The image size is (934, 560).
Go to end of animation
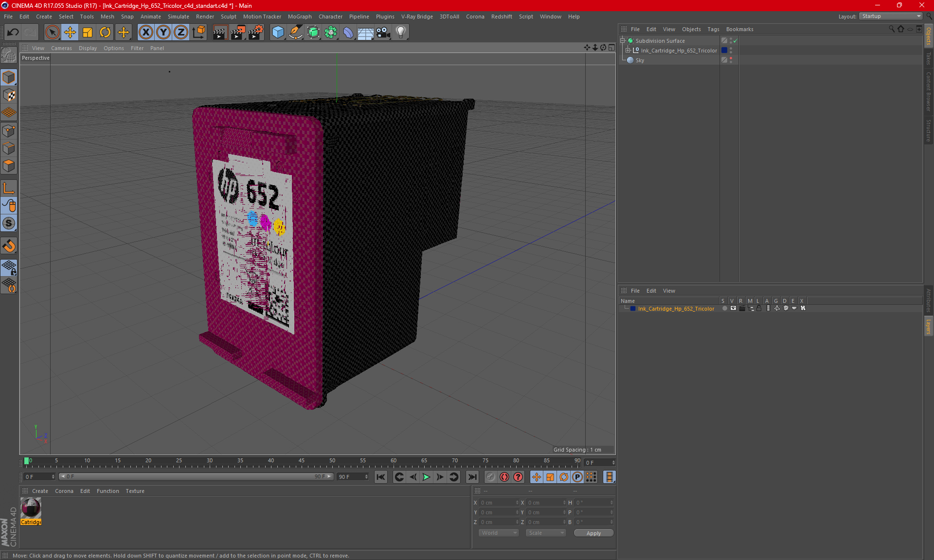point(472,477)
